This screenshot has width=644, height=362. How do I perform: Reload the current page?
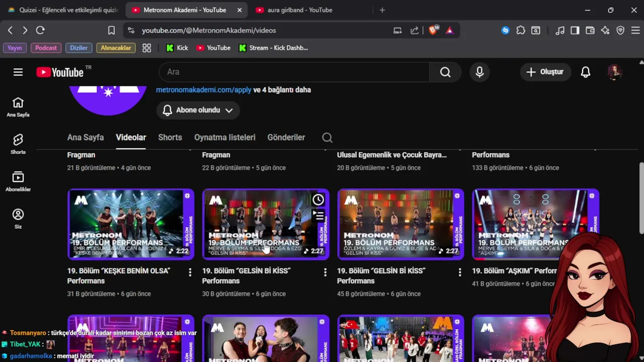click(40, 30)
